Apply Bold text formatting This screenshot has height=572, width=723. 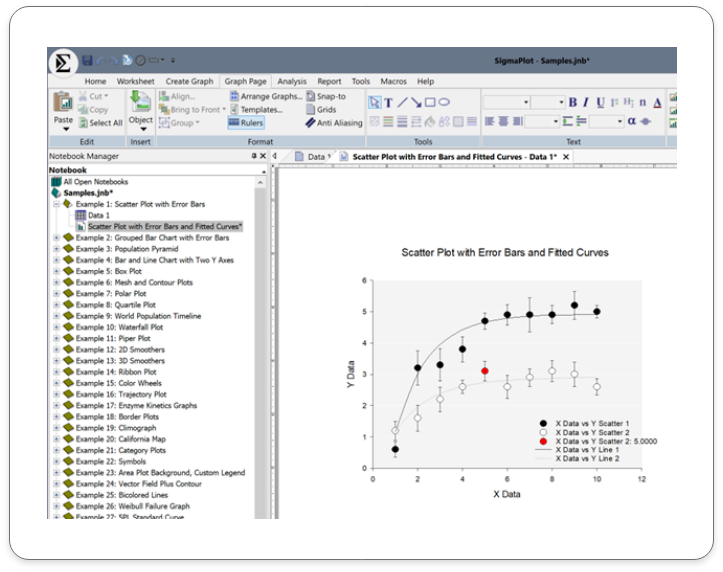pos(573,102)
